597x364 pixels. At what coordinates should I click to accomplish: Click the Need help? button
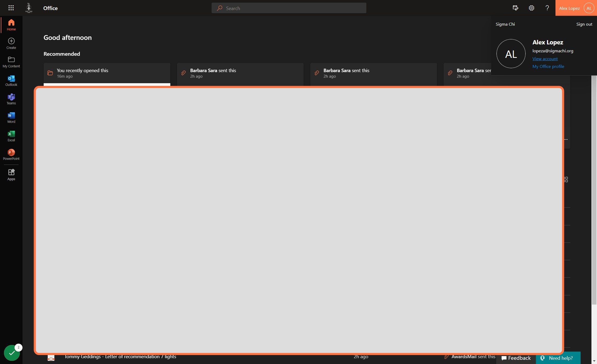click(558, 358)
